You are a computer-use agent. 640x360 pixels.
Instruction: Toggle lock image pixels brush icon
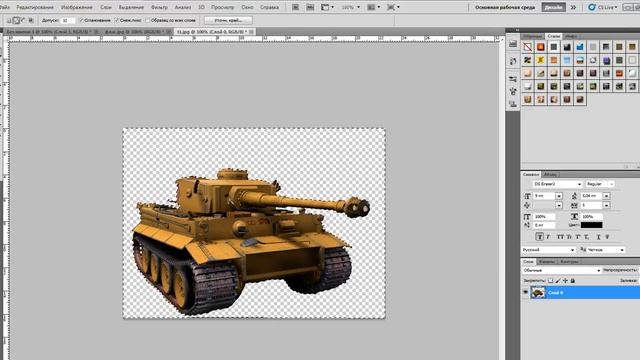pyautogui.click(x=558, y=280)
